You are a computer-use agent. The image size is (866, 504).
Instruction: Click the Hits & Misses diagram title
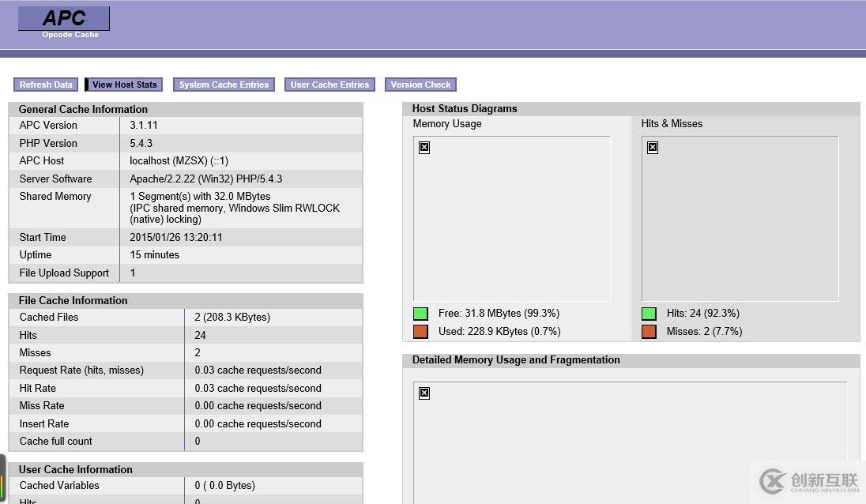click(672, 124)
